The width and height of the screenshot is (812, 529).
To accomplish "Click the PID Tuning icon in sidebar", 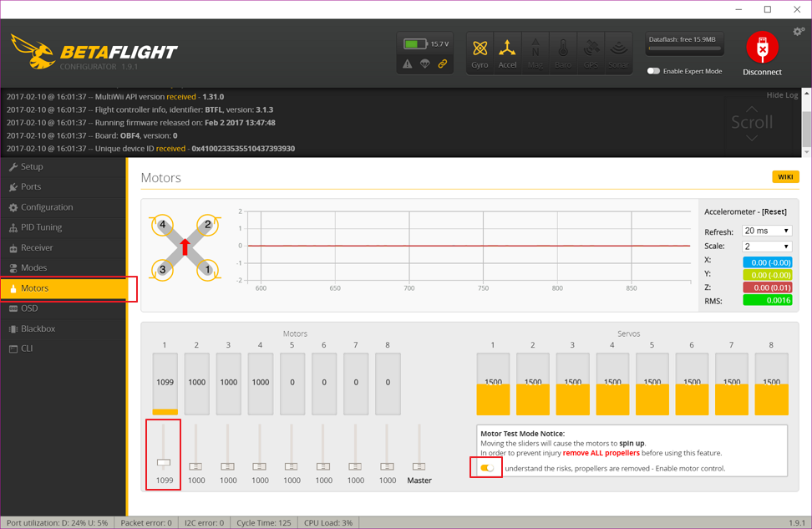I will pyautogui.click(x=13, y=227).
